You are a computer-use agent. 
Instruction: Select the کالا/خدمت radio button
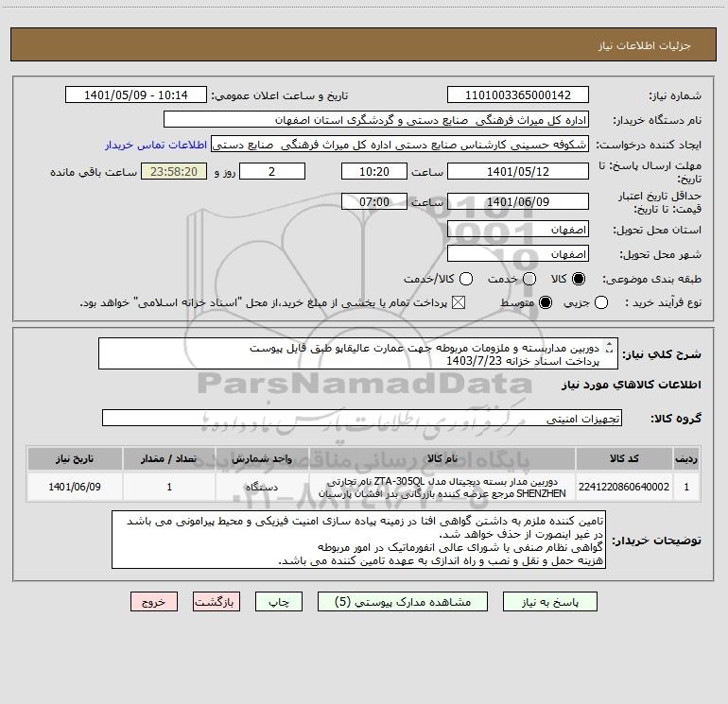[x=466, y=279]
